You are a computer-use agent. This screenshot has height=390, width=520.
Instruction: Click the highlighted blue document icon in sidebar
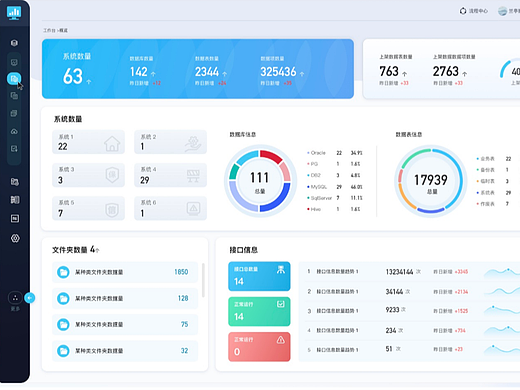coord(14,79)
